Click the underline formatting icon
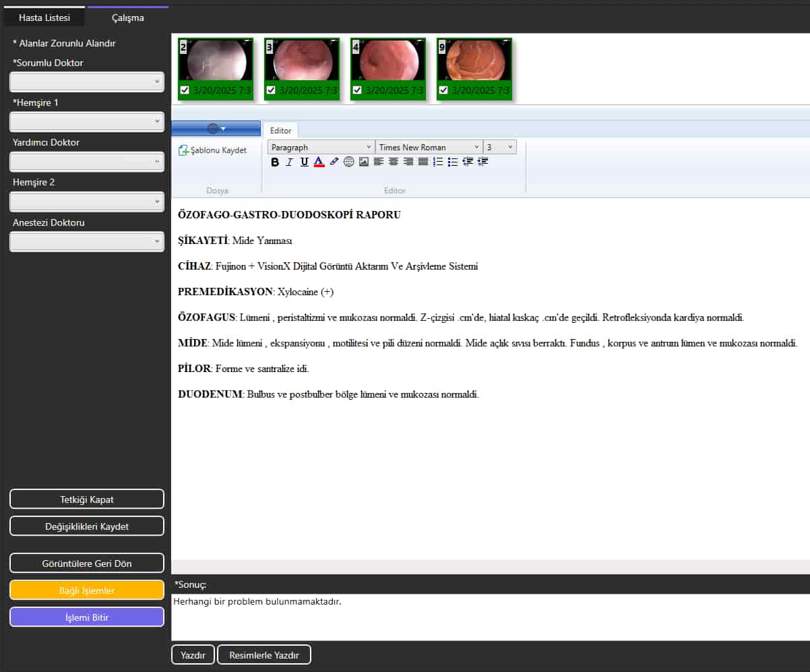The height and width of the screenshot is (672, 810). [304, 162]
